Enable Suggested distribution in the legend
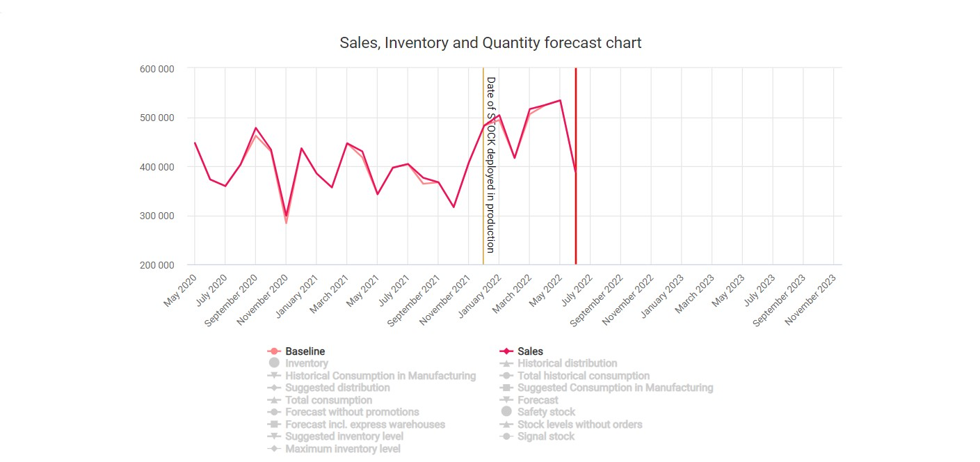980x462 pixels. [337, 388]
